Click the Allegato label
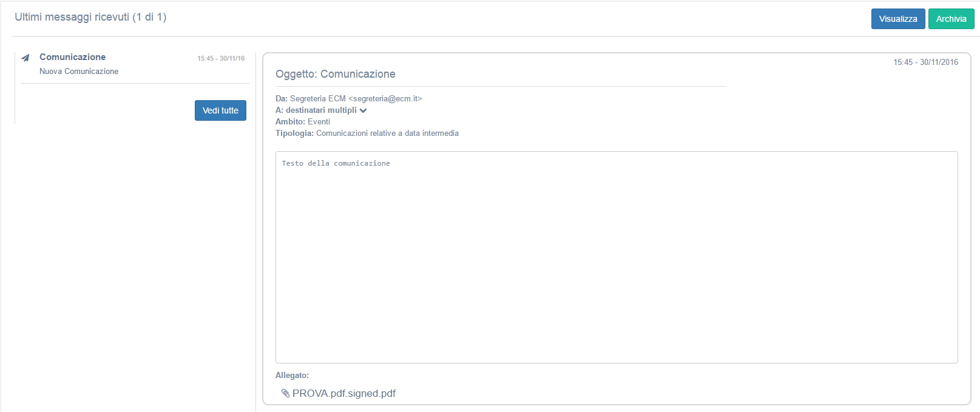Viewport: 980px width, 412px height. pyautogui.click(x=292, y=376)
